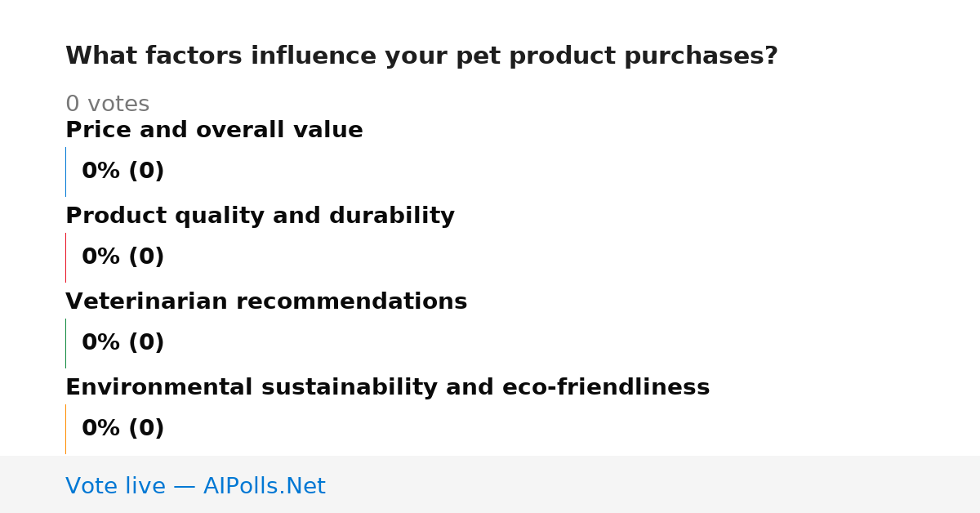
Task: Click the word AIPolls.Net in the footer
Action: click(264, 486)
